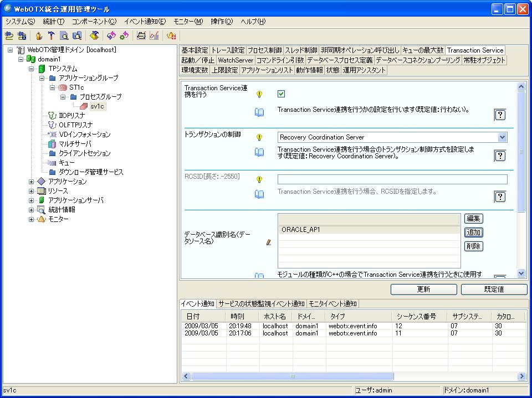
Task: Open the 操作 menu
Action: (221, 22)
